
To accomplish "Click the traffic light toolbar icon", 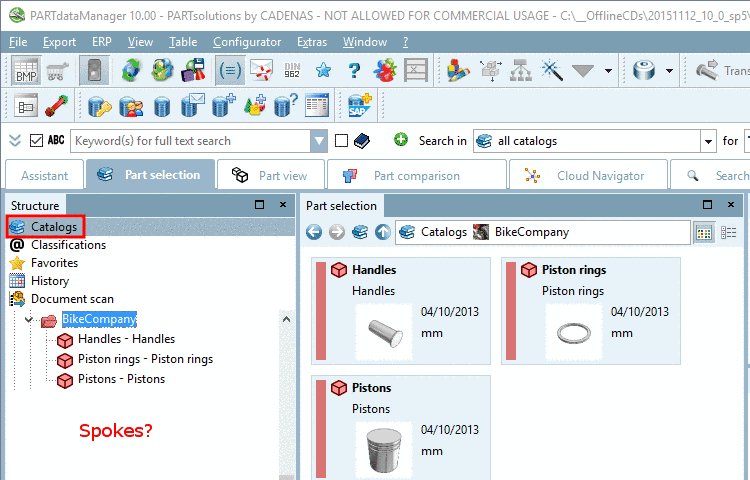I will (x=93, y=70).
